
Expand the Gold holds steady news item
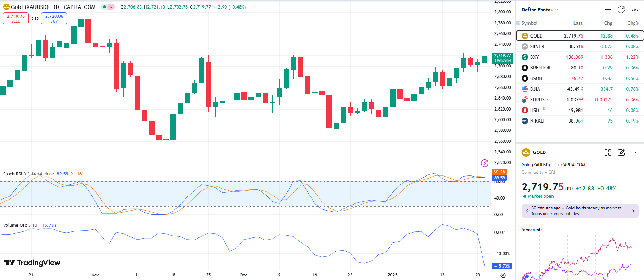[580, 211]
